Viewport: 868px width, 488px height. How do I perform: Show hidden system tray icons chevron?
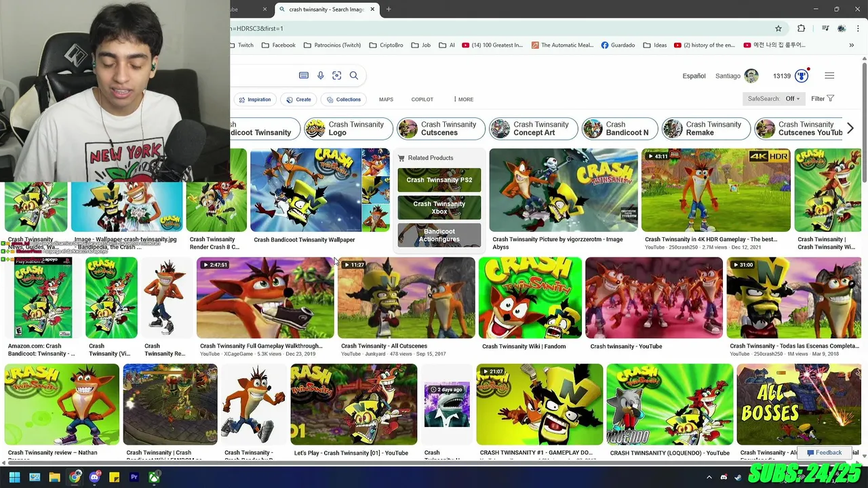pyautogui.click(x=709, y=477)
